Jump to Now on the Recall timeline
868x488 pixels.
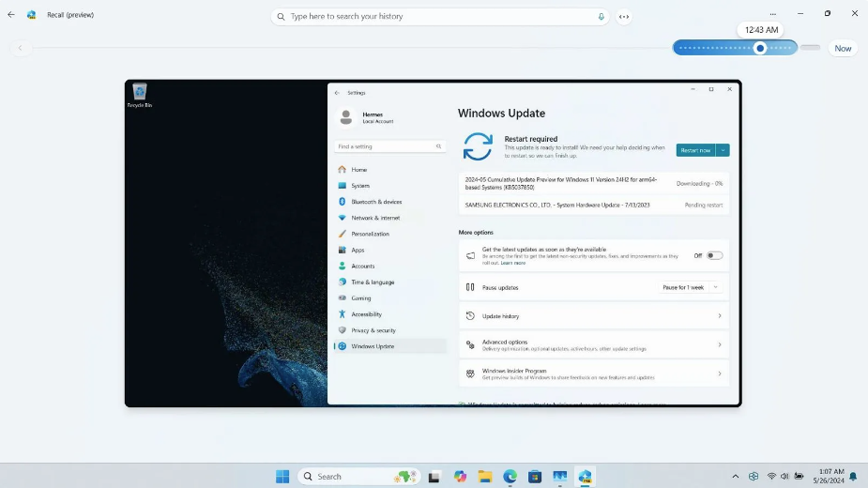(843, 48)
